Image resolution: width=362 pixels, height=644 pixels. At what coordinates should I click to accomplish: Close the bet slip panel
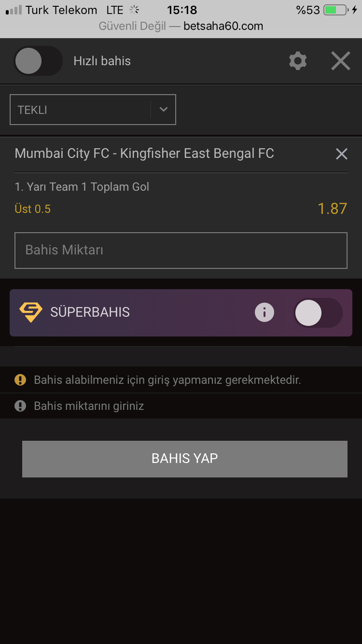[x=341, y=61]
